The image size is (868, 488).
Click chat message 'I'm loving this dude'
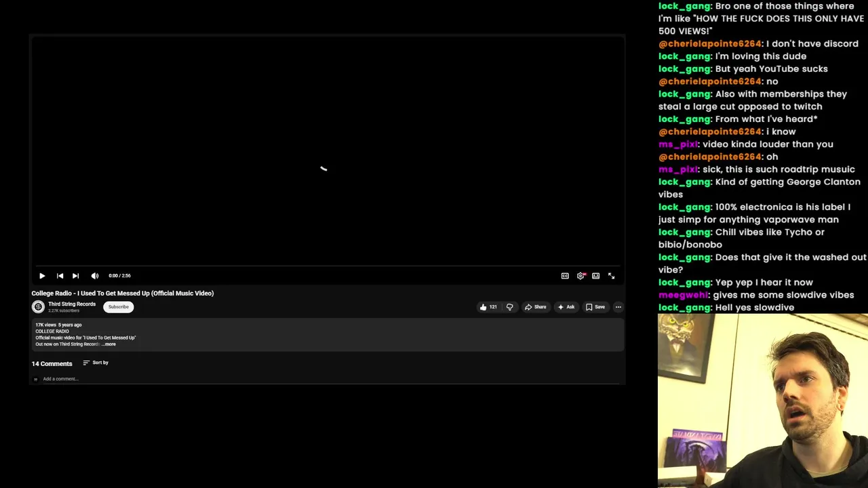point(761,56)
